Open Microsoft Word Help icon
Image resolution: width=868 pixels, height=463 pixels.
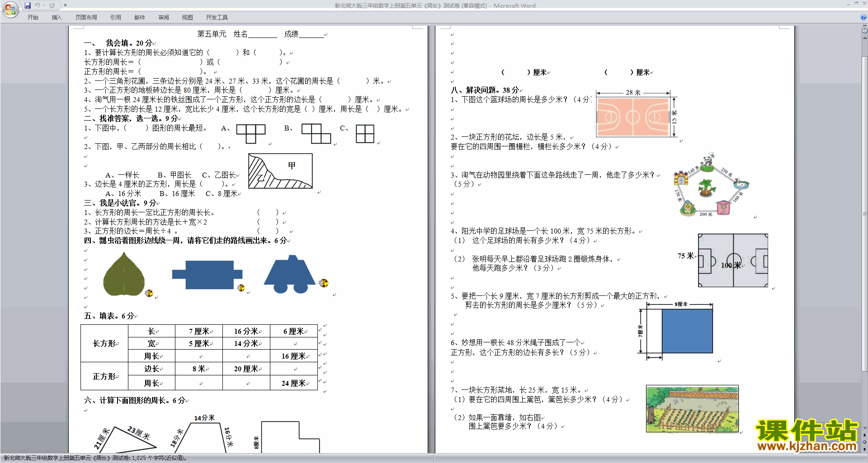863,17
